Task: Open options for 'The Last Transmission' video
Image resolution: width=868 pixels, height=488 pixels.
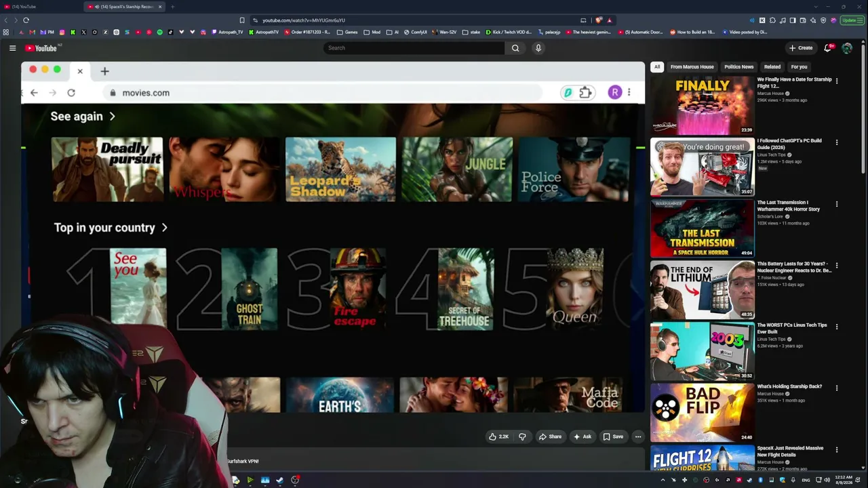Action: [837, 204]
